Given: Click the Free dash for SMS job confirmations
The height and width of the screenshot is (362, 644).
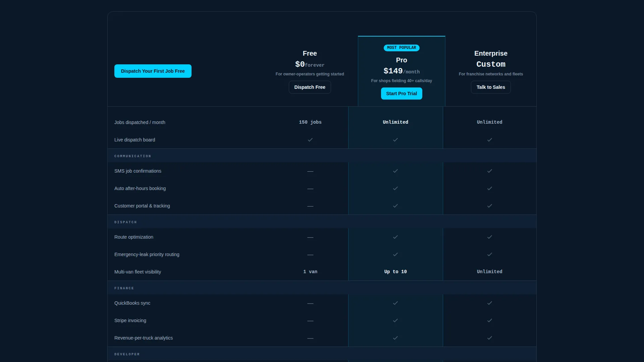Looking at the screenshot, I should coord(310,171).
